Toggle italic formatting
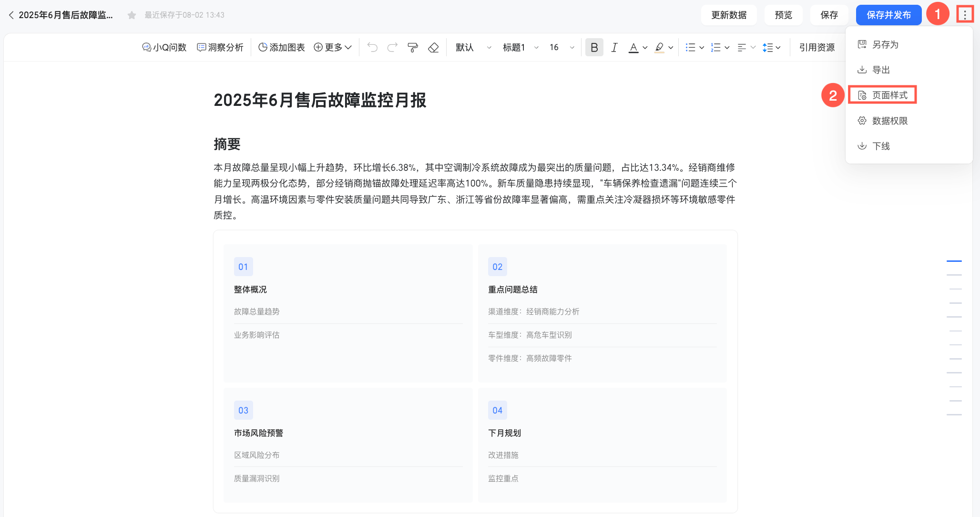This screenshot has width=980, height=517. tap(614, 47)
